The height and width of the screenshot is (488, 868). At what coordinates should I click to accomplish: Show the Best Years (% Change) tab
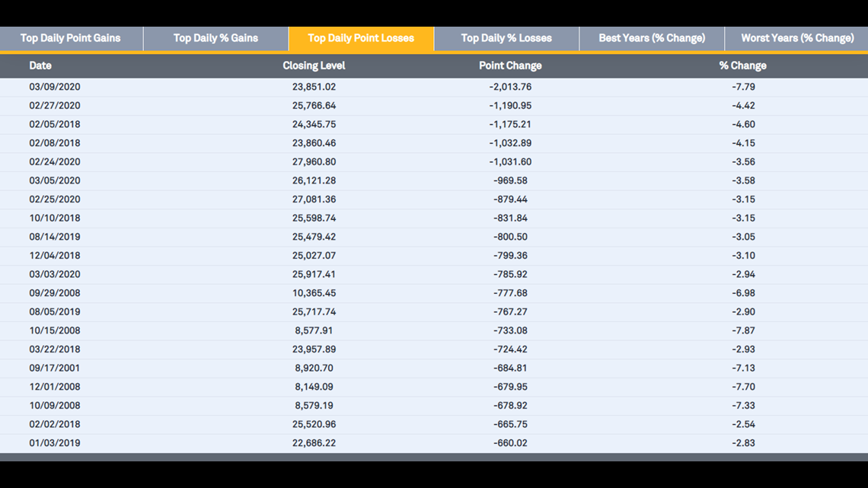652,38
